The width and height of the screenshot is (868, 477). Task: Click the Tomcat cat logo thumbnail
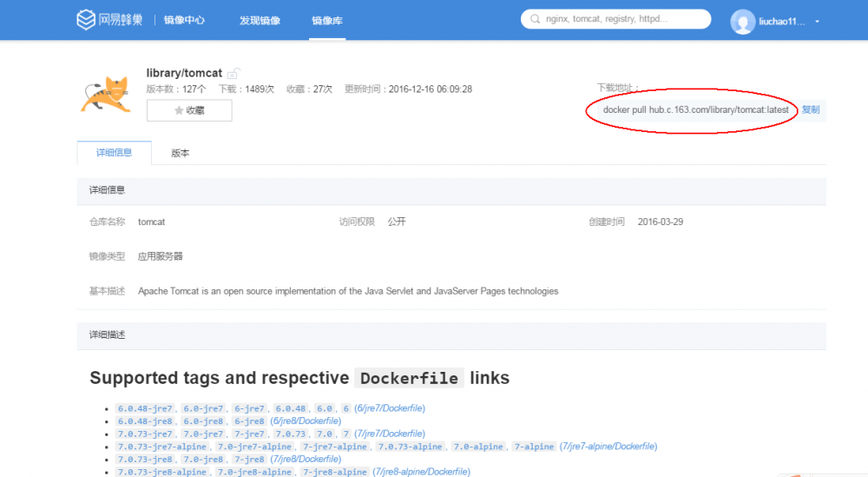(x=107, y=94)
